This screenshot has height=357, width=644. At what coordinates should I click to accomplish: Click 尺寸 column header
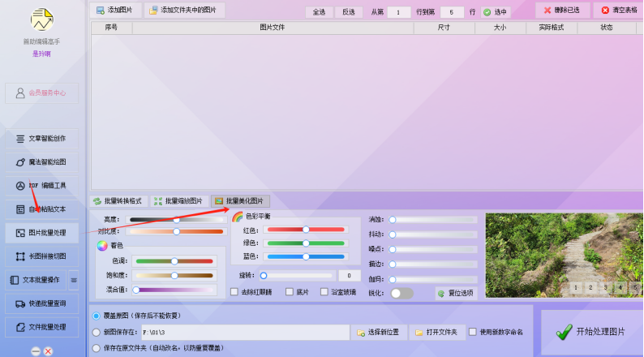pos(444,28)
